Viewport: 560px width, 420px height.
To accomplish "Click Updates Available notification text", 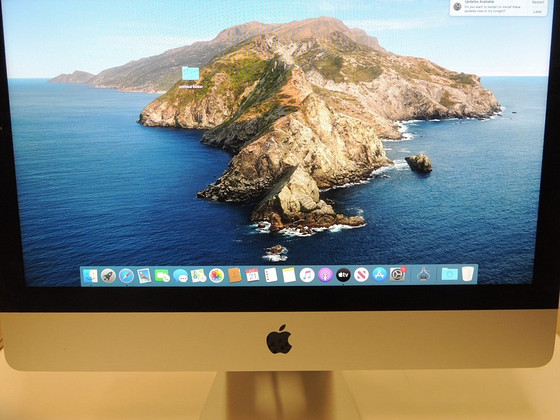I will pos(479,2).
